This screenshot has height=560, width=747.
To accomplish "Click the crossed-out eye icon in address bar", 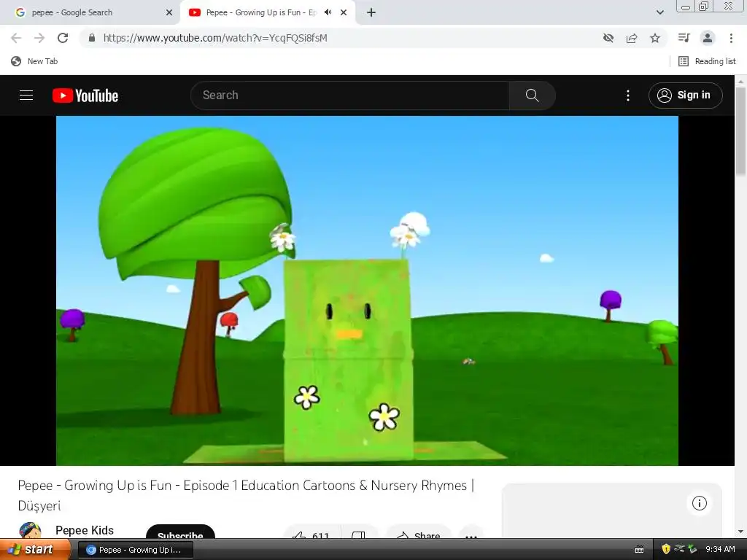I will [608, 38].
